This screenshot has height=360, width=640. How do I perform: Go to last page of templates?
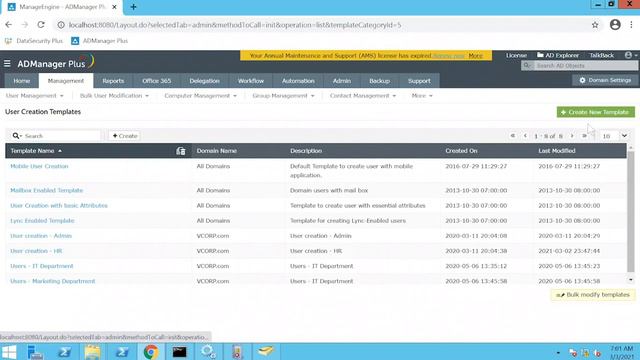[584, 136]
